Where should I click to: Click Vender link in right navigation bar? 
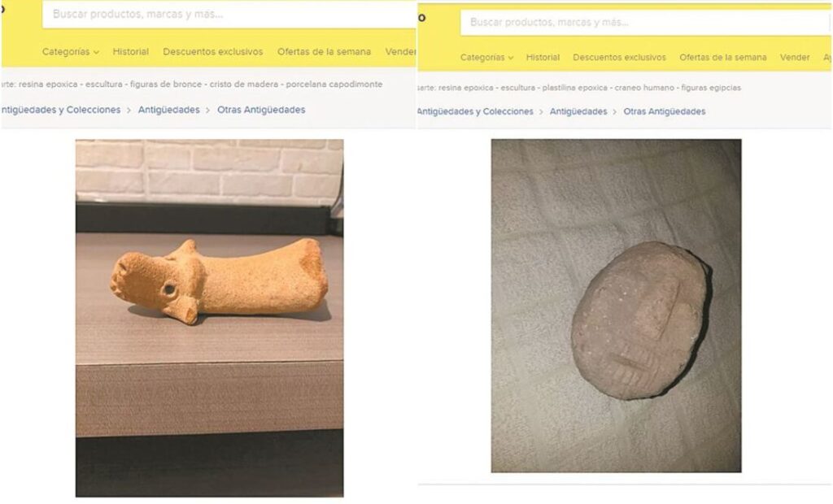click(x=795, y=58)
